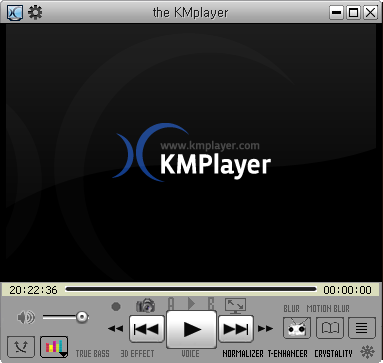This screenshot has height=363, width=383.
Task: Toggle the Voice filter
Action: [191, 354]
